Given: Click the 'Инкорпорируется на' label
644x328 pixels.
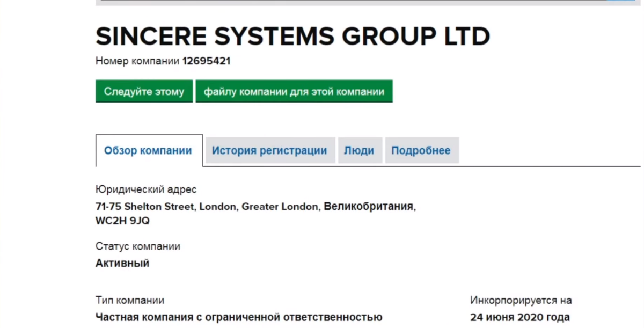Looking at the screenshot, I should (521, 301).
